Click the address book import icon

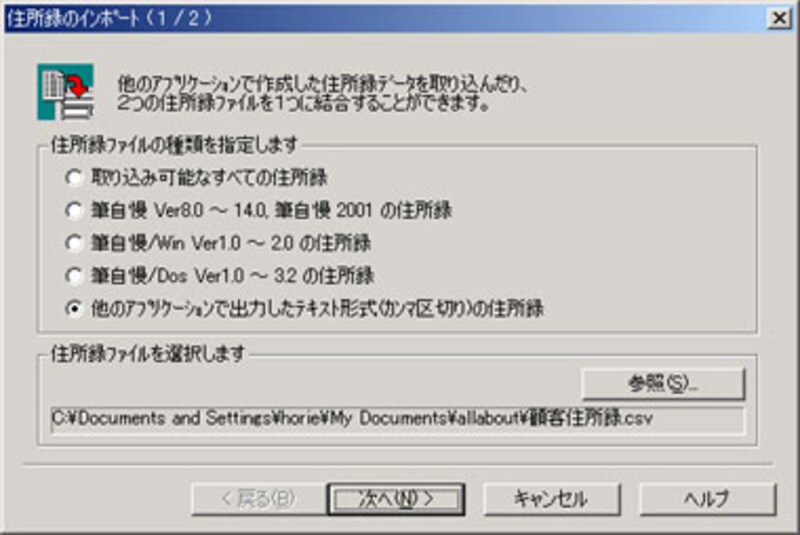(65, 92)
